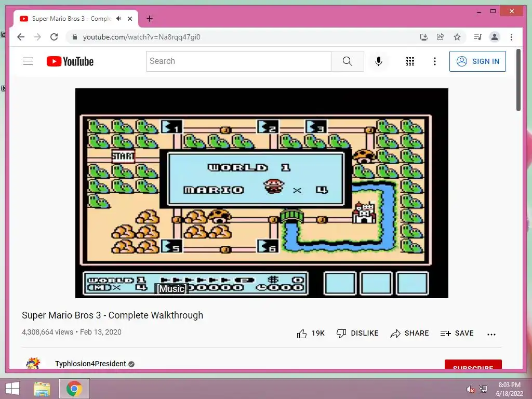Viewport: 532px width, 399px height.
Task: Click the magnifier search button
Action: tap(348, 61)
